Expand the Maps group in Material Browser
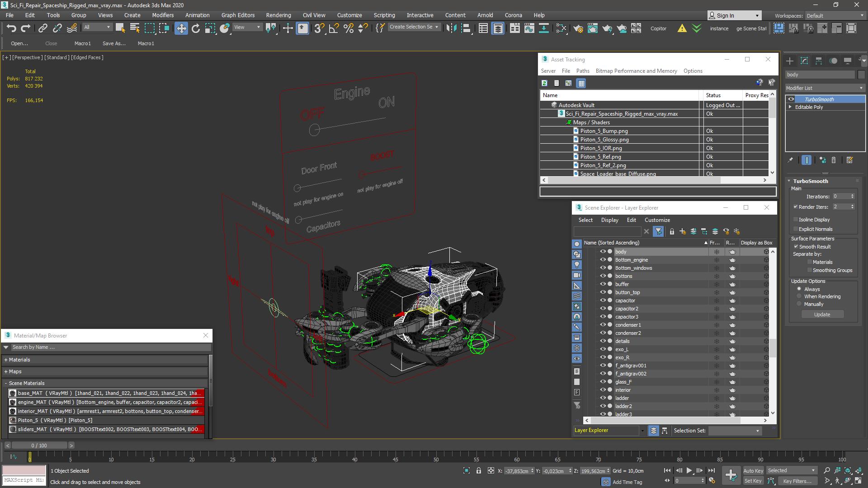This screenshot has height=488, width=868. coord(6,371)
